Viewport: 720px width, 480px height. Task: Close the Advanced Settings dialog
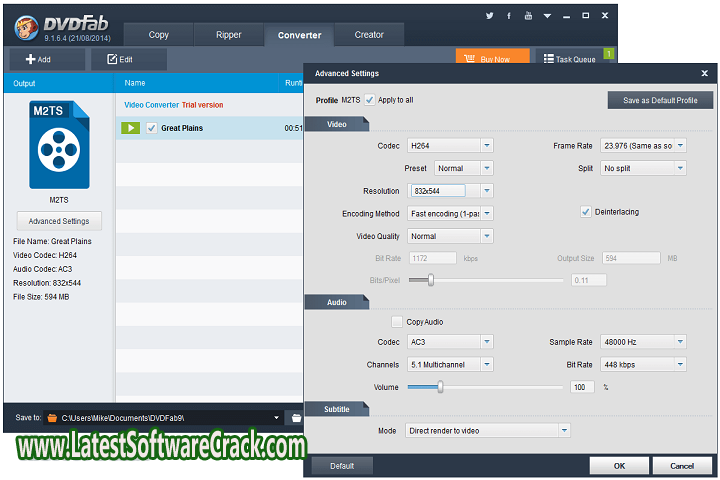point(704,73)
